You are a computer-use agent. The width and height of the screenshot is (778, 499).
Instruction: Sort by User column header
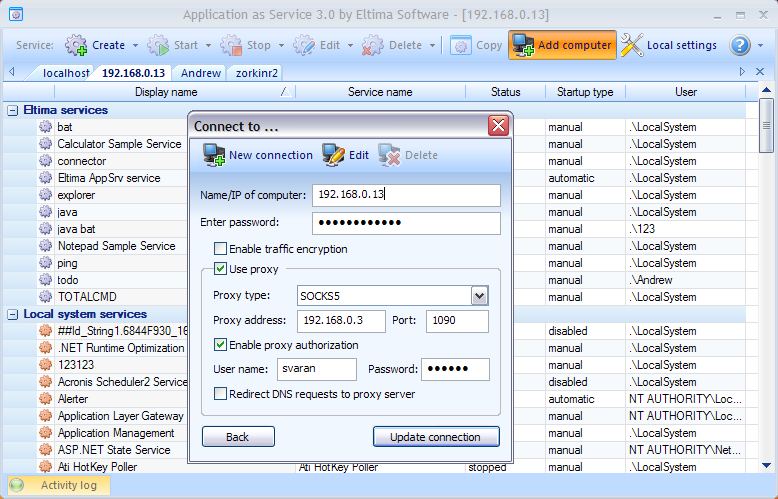pos(686,92)
